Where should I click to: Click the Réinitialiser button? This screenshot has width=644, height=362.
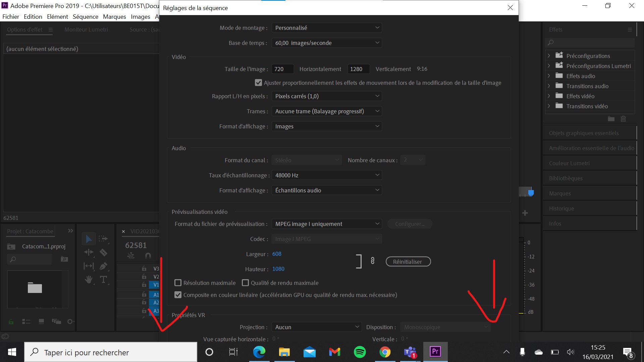[x=408, y=261]
